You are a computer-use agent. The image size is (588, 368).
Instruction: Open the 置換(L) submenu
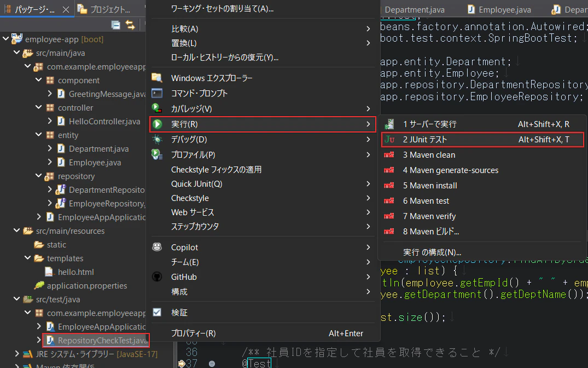click(263, 43)
